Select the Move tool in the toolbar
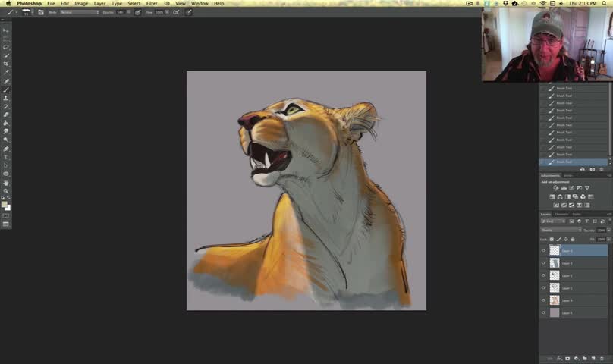Screen dimensions: 613x364 pos(6,30)
